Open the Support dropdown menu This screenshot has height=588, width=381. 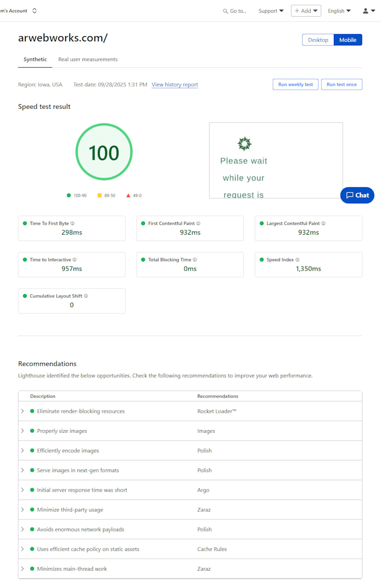(271, 11)
